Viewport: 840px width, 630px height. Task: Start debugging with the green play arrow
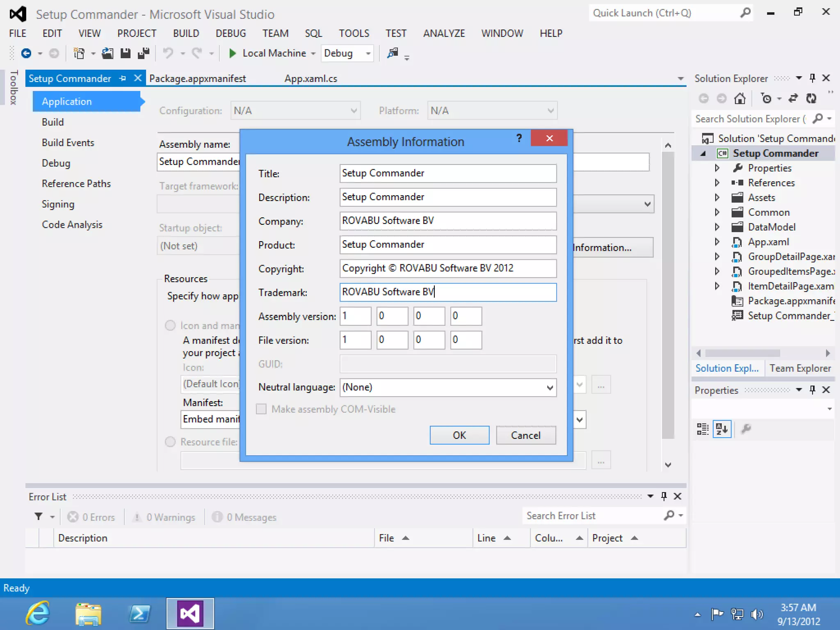coord(232,53)
